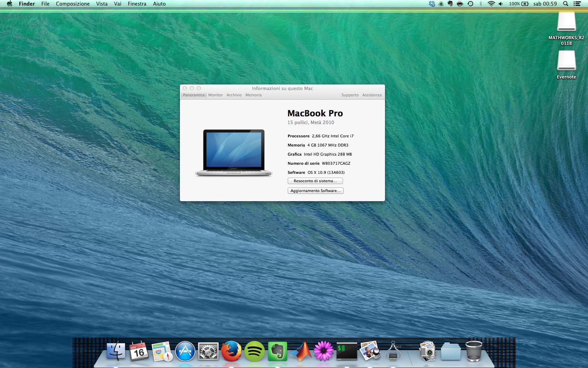Image resolution: width=588 pixels, height=368 pixels.
Task: Open the Terminal dock icon
Action: [346, 351]
